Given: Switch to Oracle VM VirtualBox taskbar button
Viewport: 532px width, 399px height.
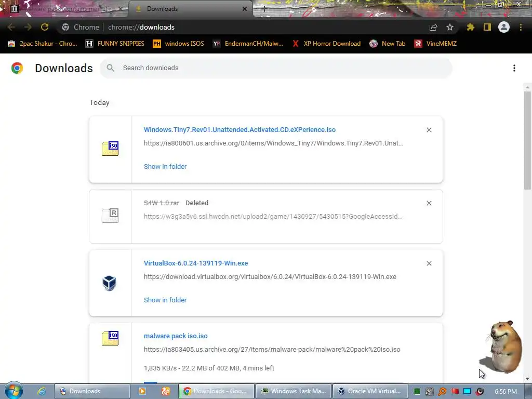Looking at the screenshot, I should coord(370,391).
